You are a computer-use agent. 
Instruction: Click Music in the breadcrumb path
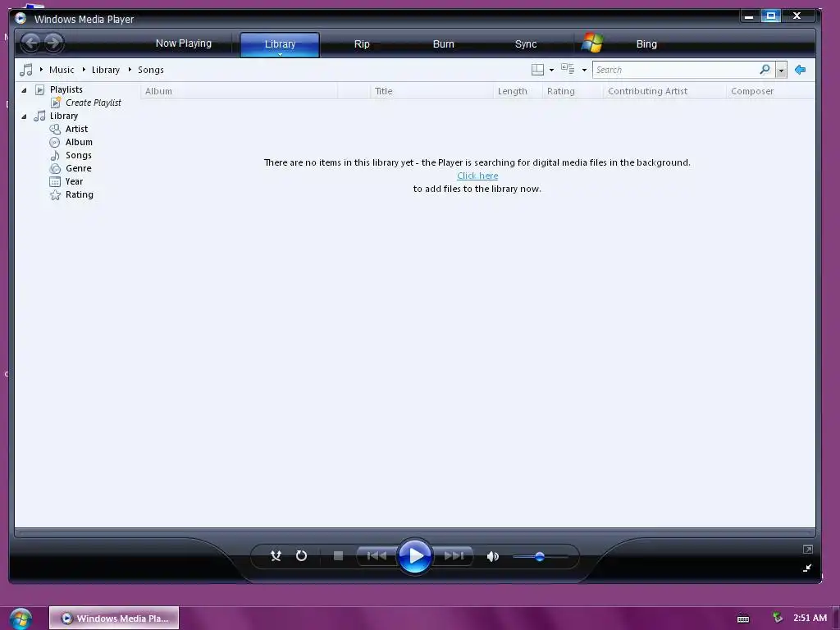pos(62,70)
